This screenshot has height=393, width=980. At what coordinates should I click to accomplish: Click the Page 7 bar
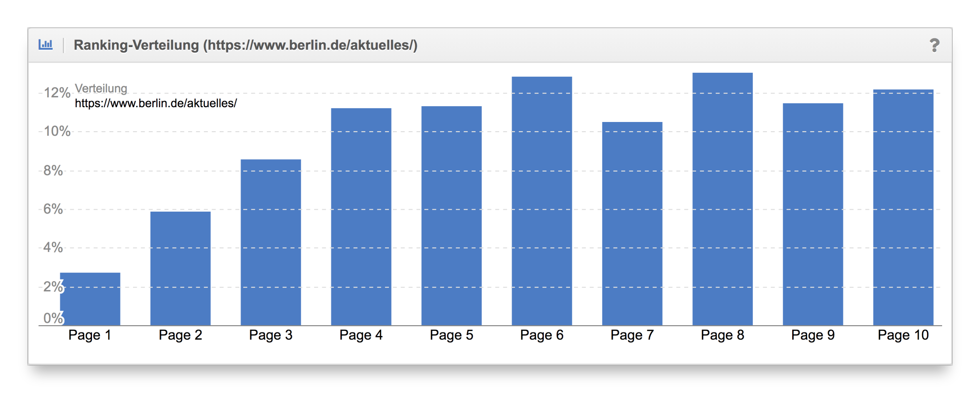tap(632, 224)
